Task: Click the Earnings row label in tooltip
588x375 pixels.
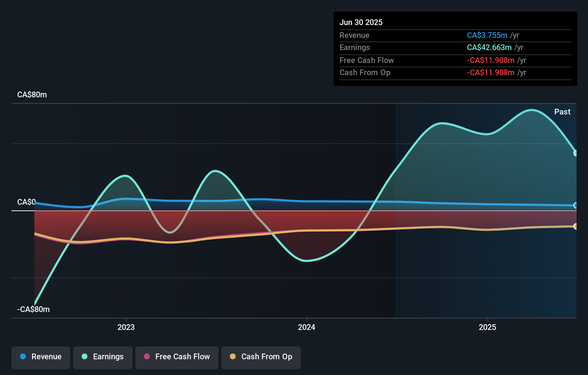Action: tap(355, 48)
